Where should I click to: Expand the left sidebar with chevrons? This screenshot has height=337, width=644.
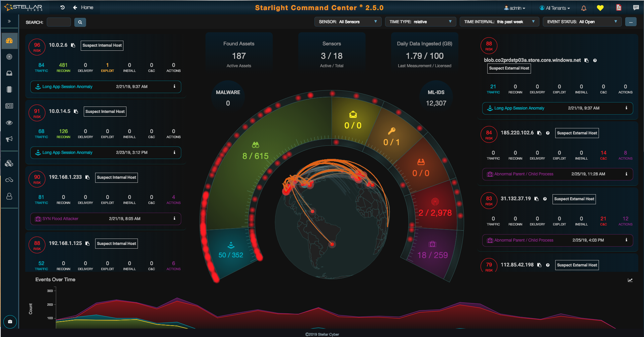(x=9, y=21)
